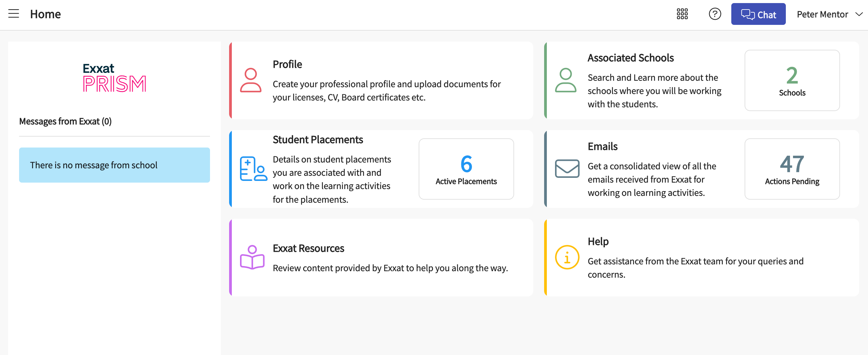Screen dimensions: 868x355
Task: Select the Home page title
Action: 45,14
